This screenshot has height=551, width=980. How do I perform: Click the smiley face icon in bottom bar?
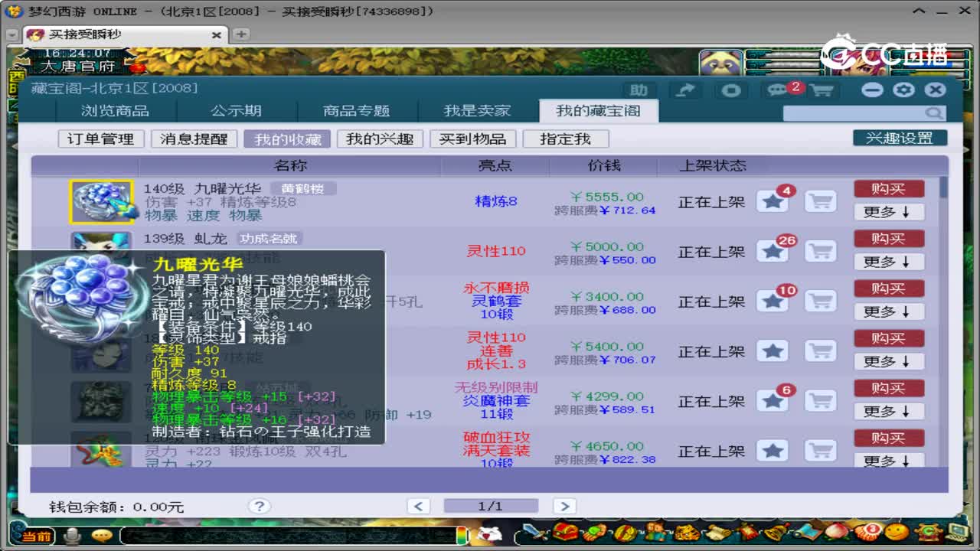tap(897, 533)
